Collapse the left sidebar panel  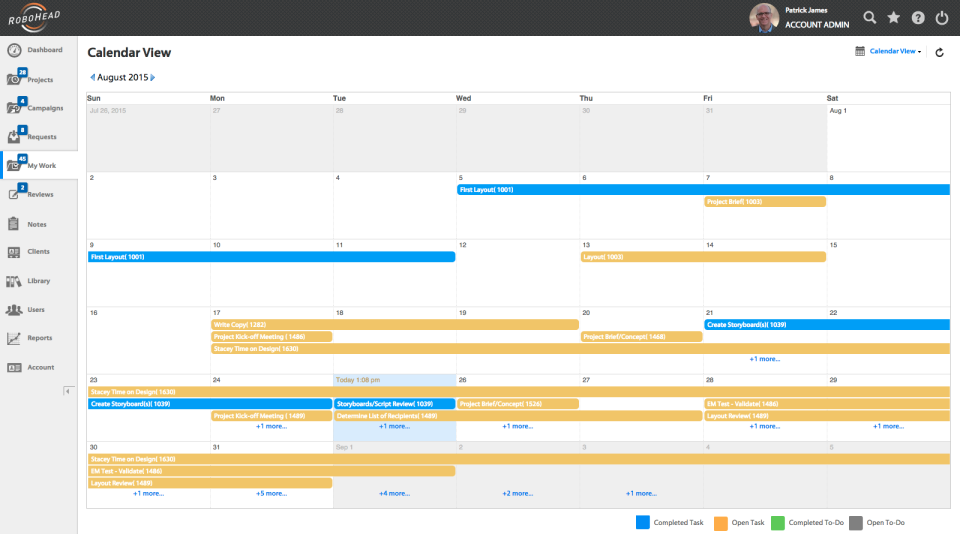coord(68,390)
